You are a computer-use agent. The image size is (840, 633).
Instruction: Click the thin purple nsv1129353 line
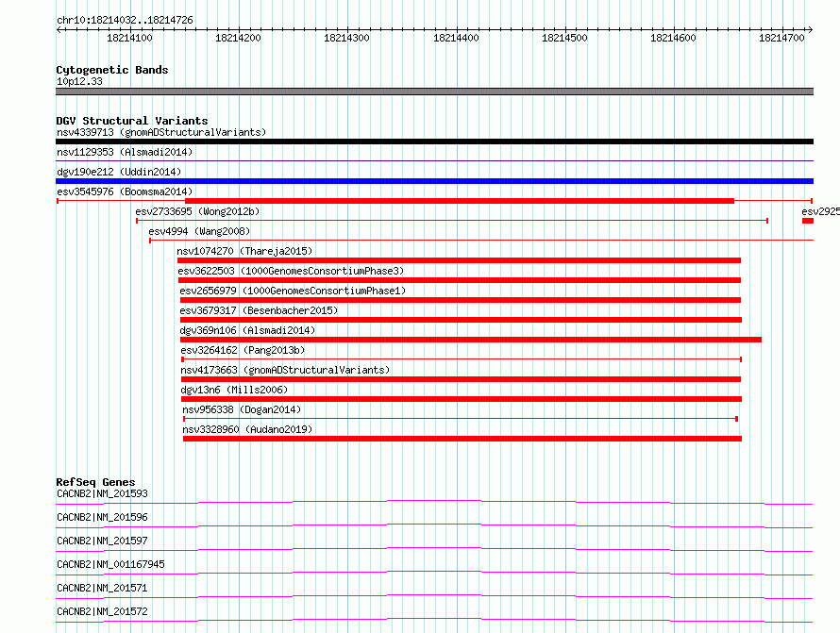[434, 160]
